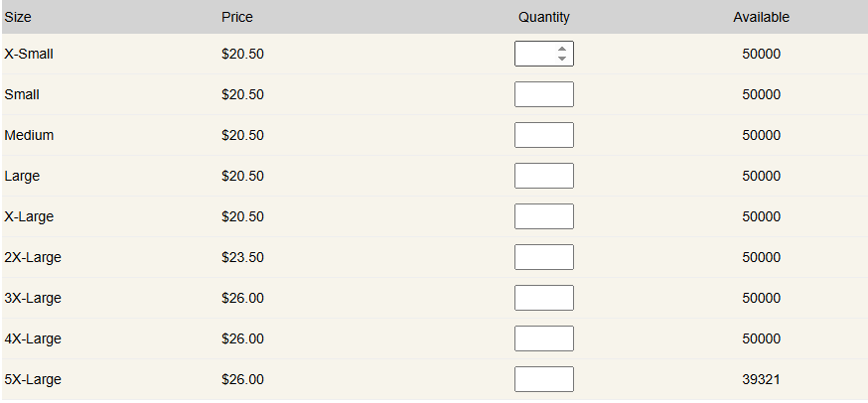The width and height of the screenshot is (868, 403).
Task: Click the X-Large quantity input box
Action: tap(544, 216)
